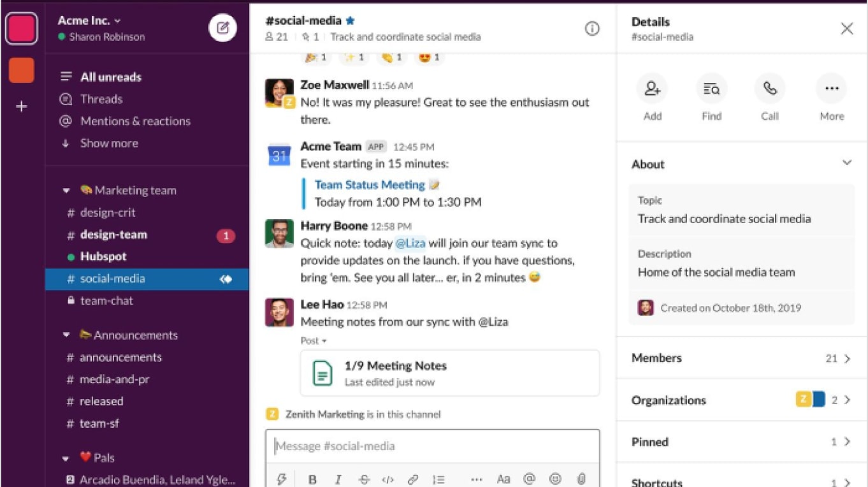868x487 pixels.
Task: Collapse the Marketing team section
Action: click(66, 191)
